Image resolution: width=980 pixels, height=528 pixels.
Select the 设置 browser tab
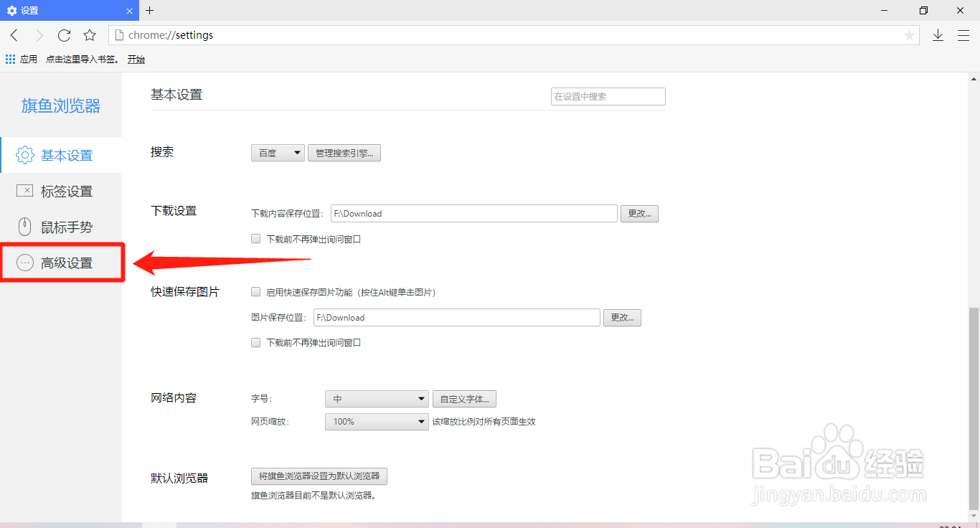pos(69,11)
